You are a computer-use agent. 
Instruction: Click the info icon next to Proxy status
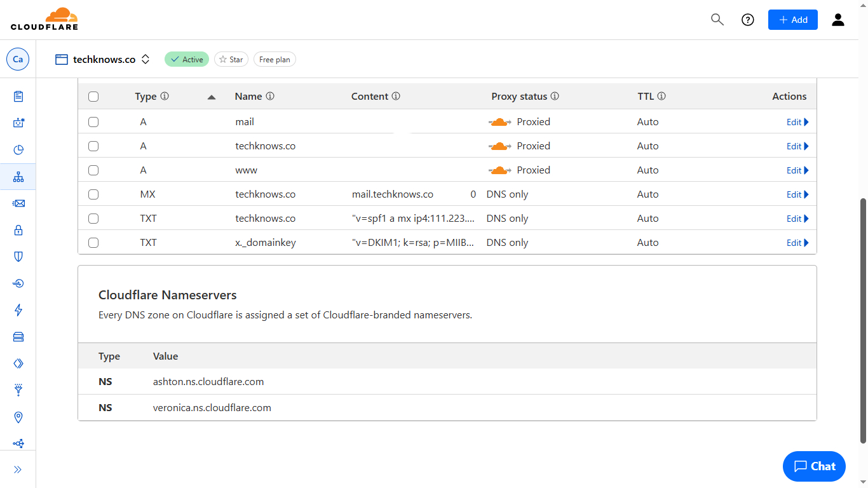click(555, 97)
